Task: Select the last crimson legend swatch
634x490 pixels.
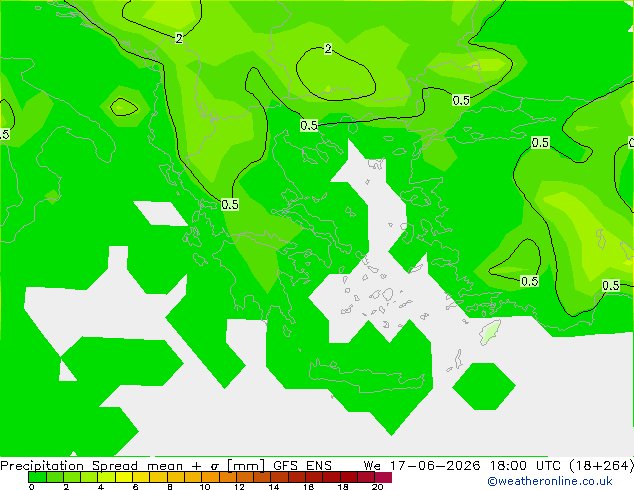Action: coord(383,477)
